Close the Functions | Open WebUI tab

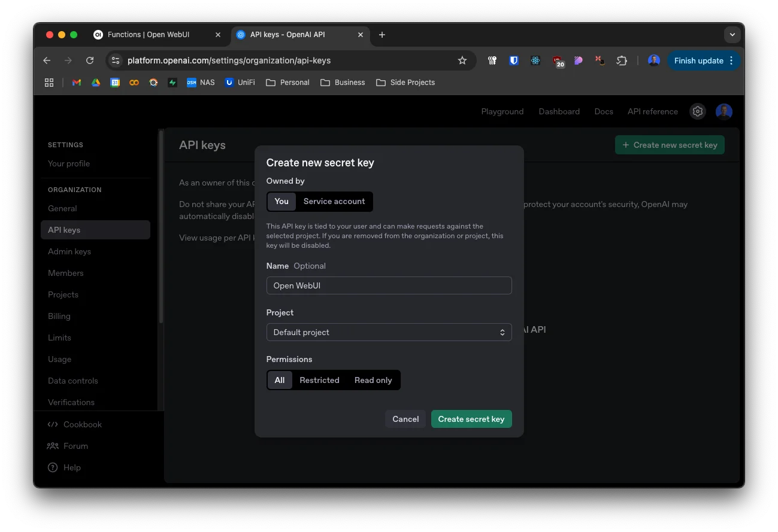tap(218, 35)
